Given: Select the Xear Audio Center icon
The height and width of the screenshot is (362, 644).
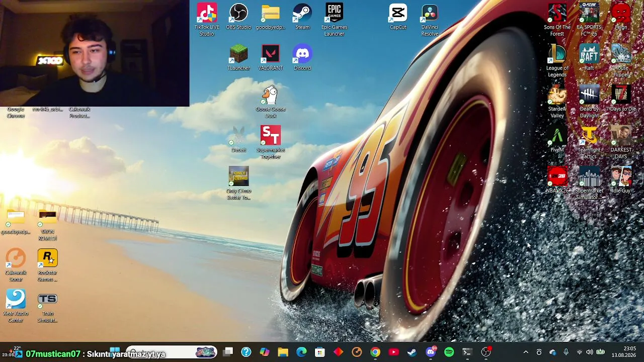Looking at the screenshot, I should coord(16,306).
